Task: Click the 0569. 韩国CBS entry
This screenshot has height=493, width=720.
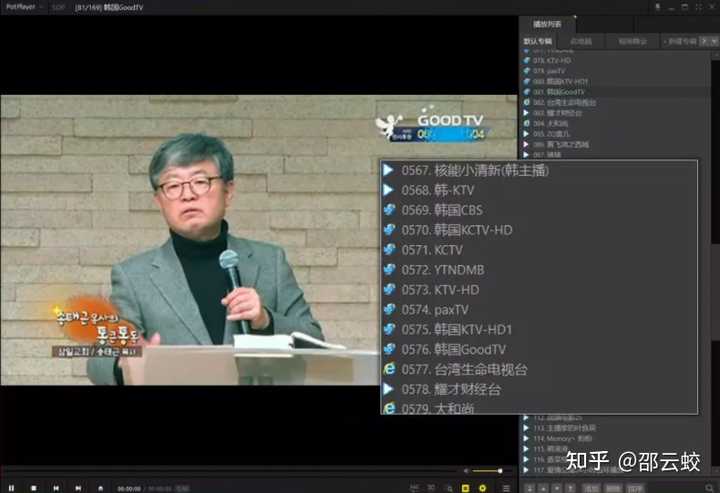Action: click(539, 210)
